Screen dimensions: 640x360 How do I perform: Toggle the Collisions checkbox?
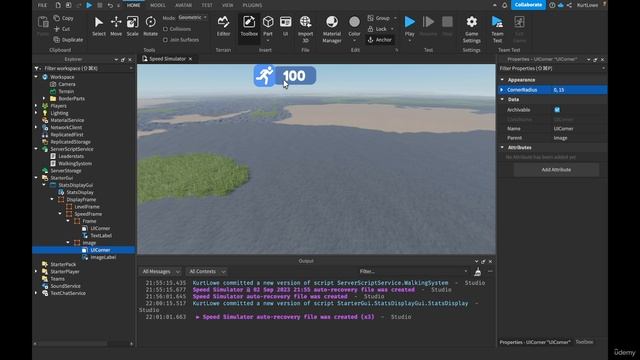(165, 29)
